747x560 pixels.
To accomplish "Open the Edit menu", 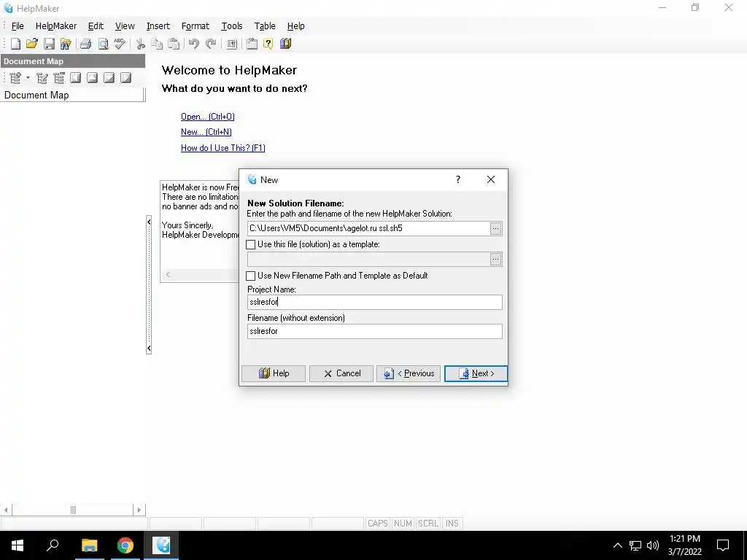I will [x=96, y=26].
